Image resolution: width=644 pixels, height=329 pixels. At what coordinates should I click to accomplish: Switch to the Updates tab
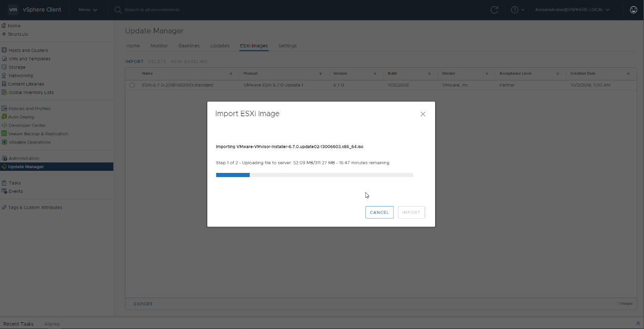click(220, 46)
